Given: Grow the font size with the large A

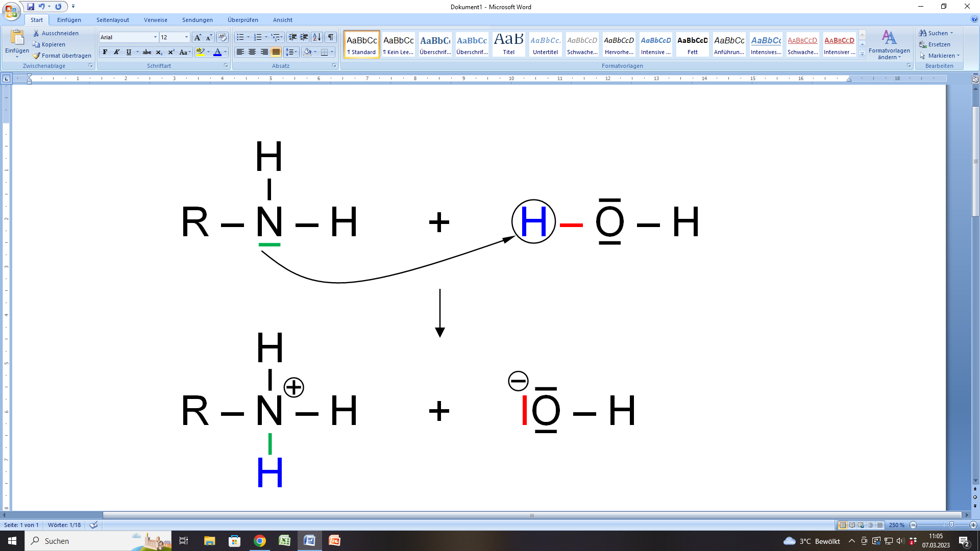Looking at the screenshot, I should 198,37.
